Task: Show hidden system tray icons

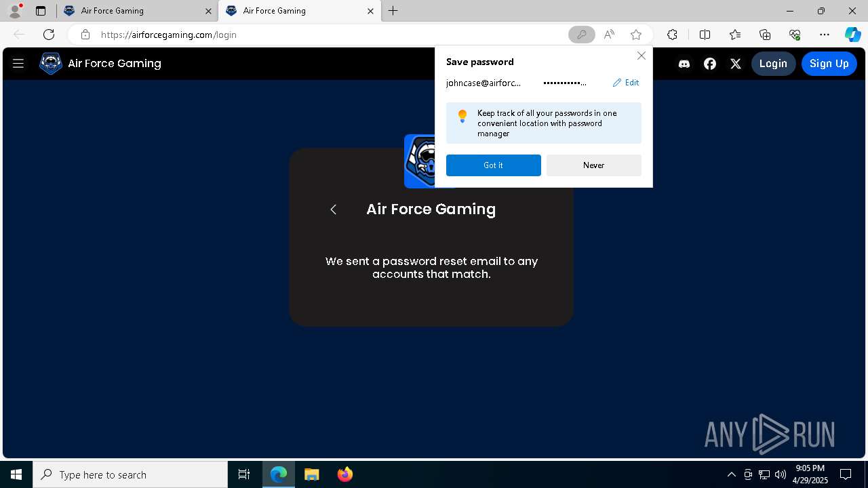Action: 731,474
